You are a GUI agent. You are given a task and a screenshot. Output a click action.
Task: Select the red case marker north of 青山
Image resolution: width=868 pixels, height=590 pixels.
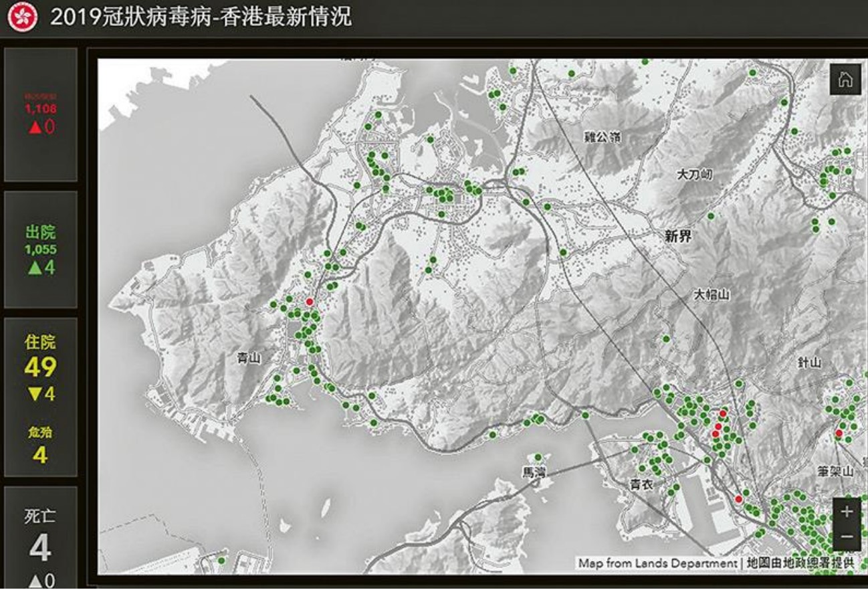coord(309,302)
